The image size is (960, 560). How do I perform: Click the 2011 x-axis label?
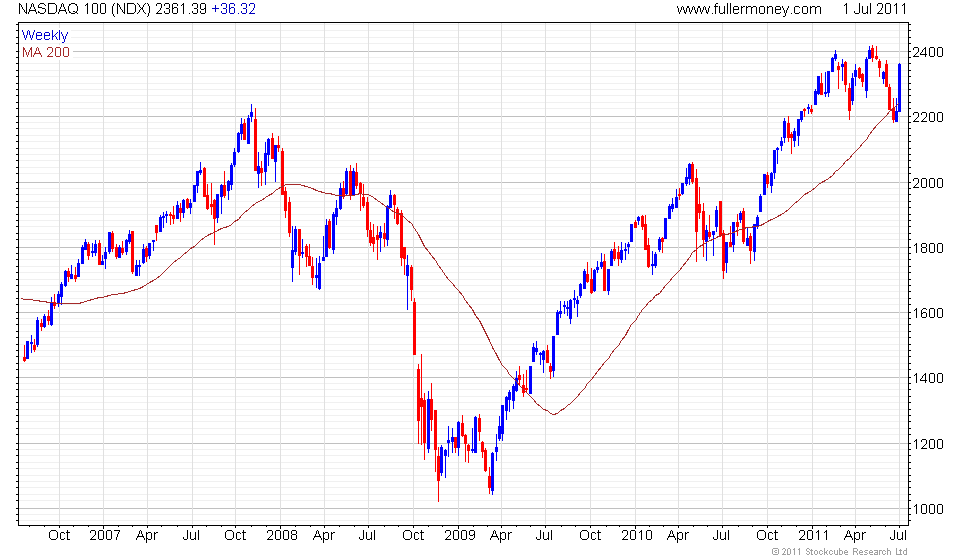pos(814,536)
